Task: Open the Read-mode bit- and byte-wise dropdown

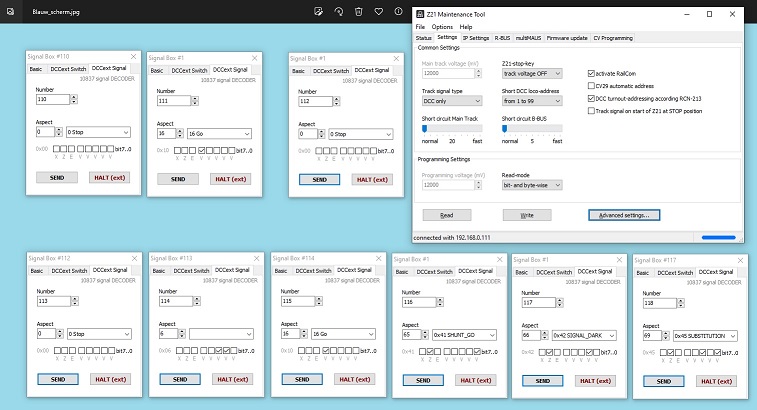Action: (532, 185)
